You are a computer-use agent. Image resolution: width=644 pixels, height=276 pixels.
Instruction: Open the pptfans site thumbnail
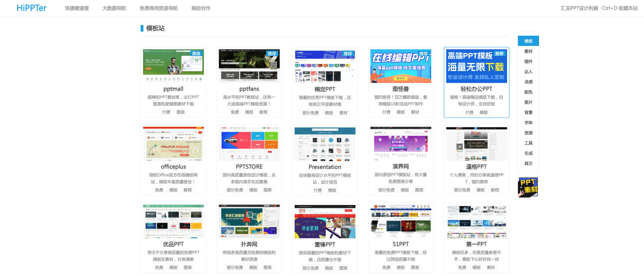tap(249, 66)
